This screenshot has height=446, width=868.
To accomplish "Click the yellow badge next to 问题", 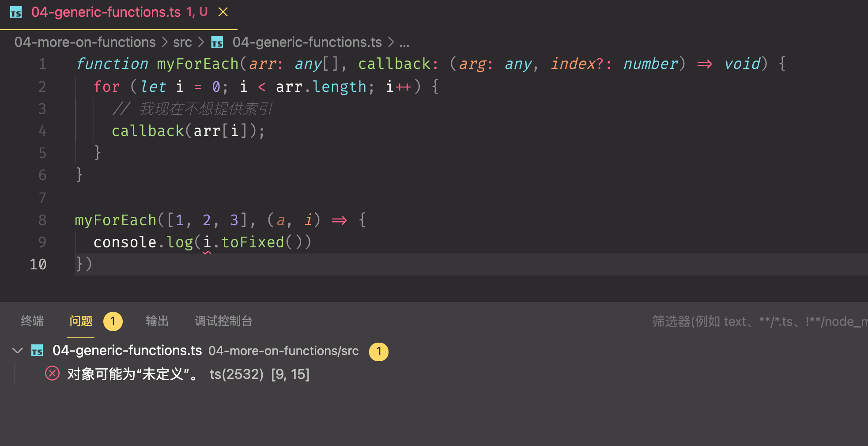I will [113, 321].
